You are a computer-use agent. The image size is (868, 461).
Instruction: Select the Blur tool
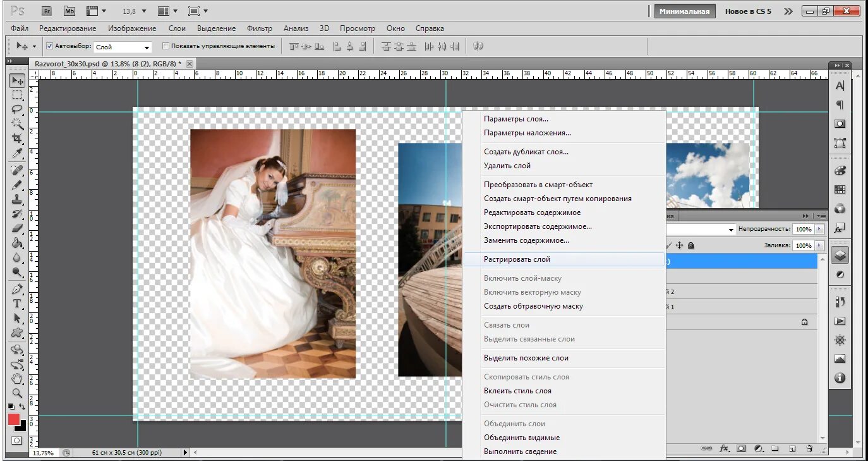17,257
